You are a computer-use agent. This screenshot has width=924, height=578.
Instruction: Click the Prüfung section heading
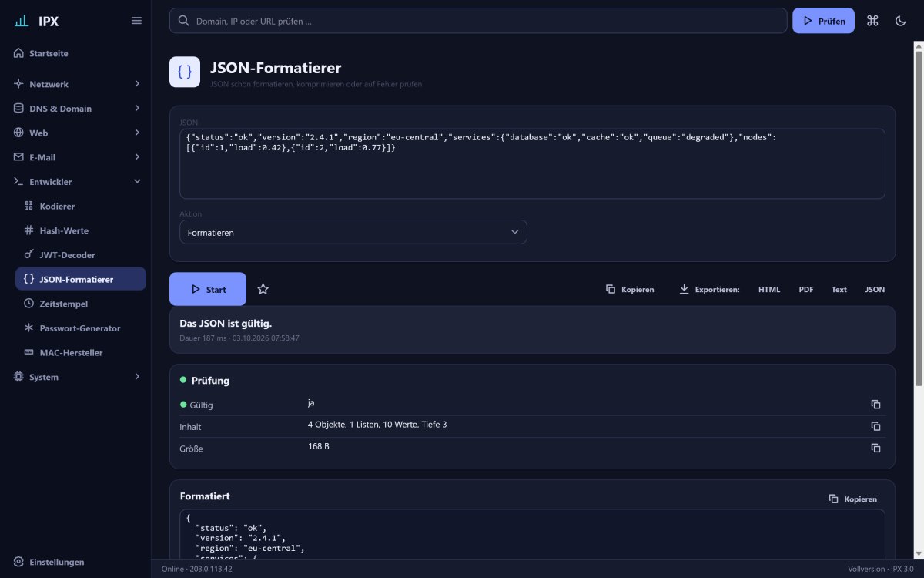tap(210, 381)
